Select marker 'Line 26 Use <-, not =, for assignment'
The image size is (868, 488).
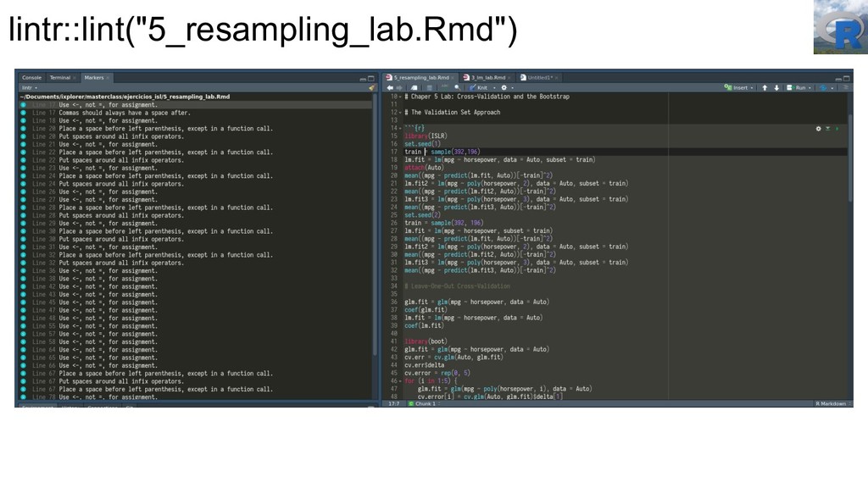[x=197, y=192]
